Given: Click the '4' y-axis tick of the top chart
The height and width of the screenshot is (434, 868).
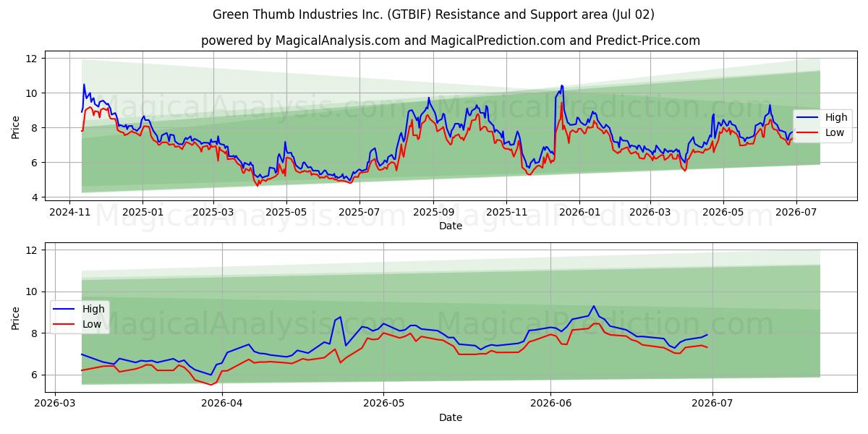Looking at the screenshot, I should (36, 197).
